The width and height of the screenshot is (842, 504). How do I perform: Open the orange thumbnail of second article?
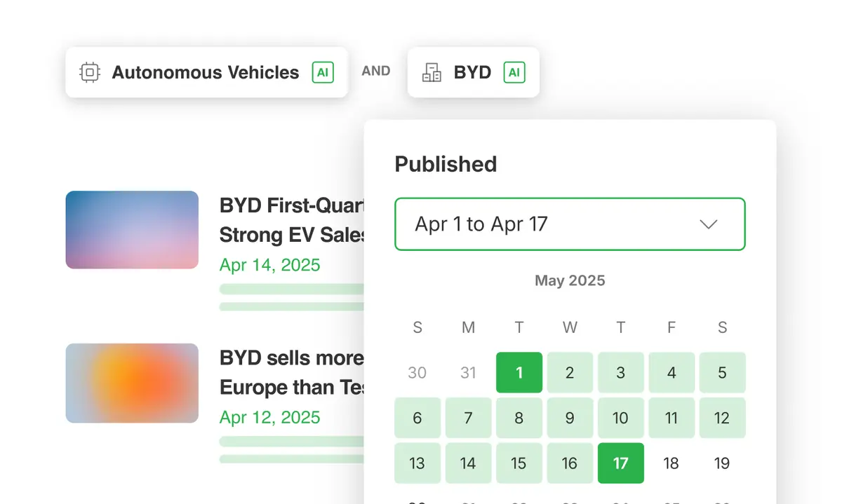pos(132,383)
